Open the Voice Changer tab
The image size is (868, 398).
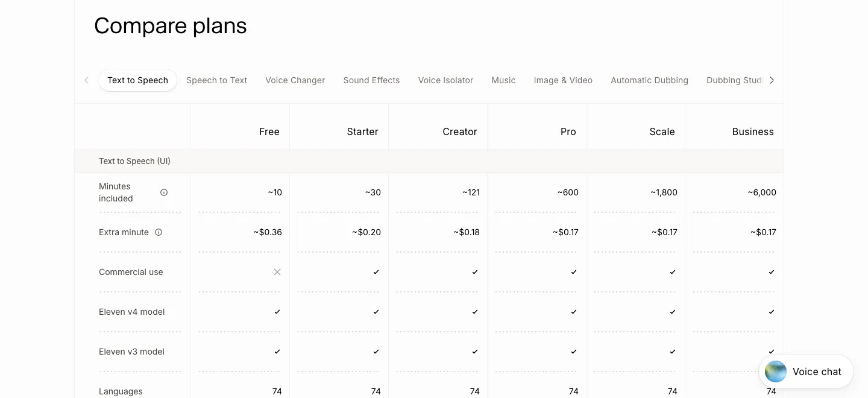(295, 80)
